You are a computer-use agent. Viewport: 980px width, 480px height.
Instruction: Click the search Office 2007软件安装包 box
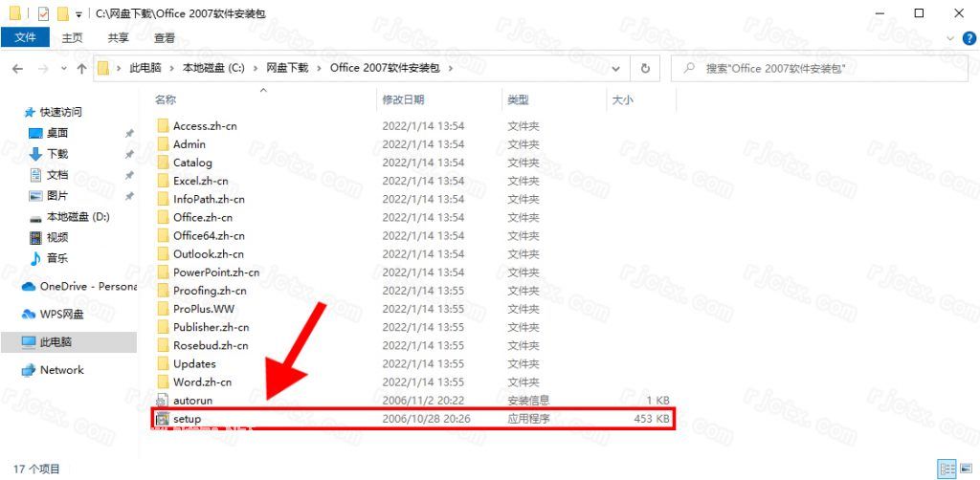click(x=819, y=68)
